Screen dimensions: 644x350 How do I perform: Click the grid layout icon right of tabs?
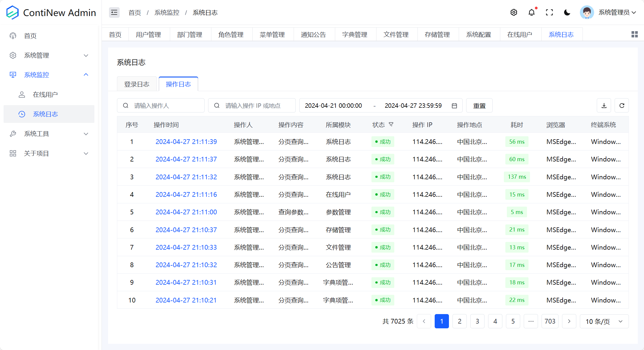click(x=634, y=34)
